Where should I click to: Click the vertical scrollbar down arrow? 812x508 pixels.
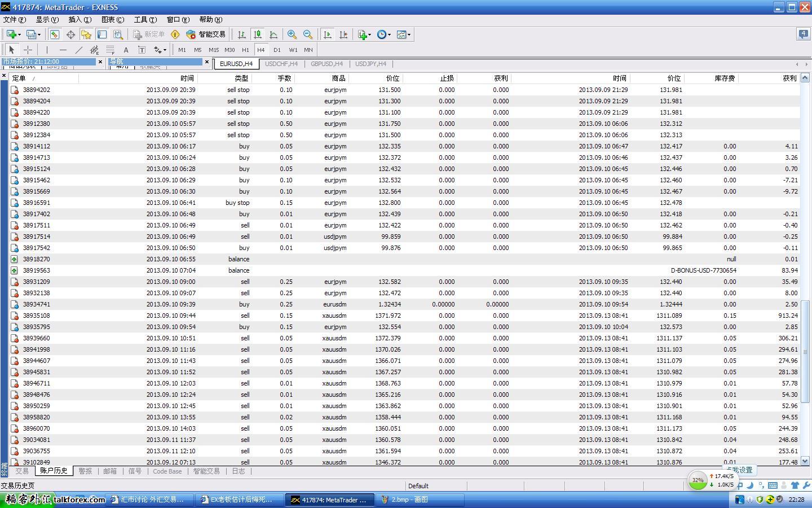pyautogui.click(x=805, y=461)
